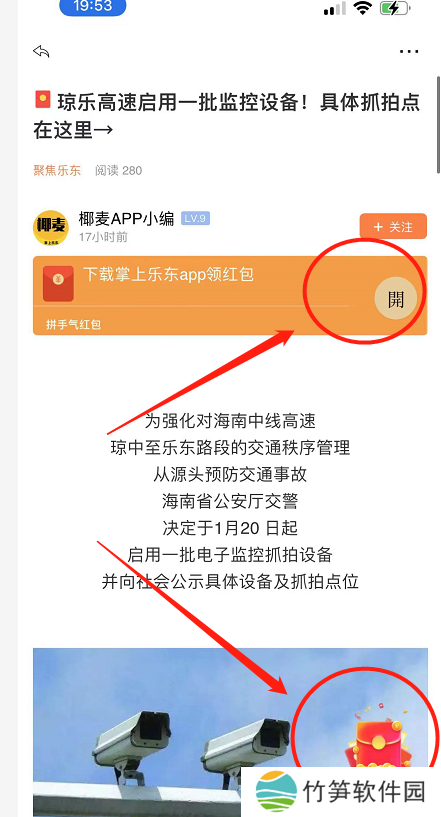Tap the 椰麦 author avatar
This screenshot has height=817, width=441.
[51, 228]
